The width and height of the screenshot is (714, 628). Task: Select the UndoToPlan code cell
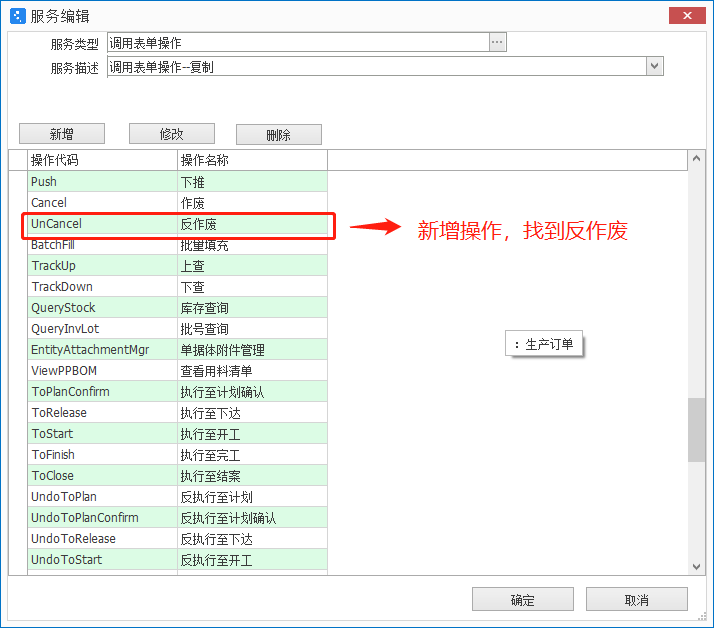[x=102, y=496]
